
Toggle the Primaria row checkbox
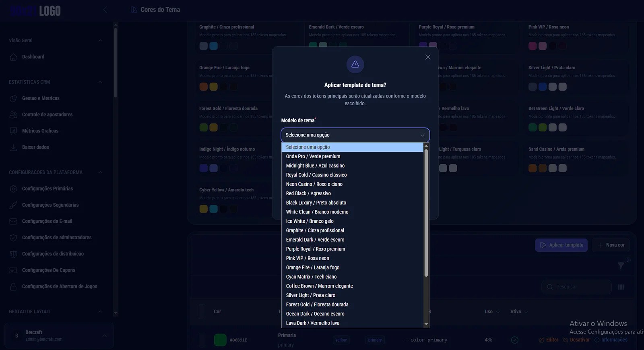pos(202,340)
